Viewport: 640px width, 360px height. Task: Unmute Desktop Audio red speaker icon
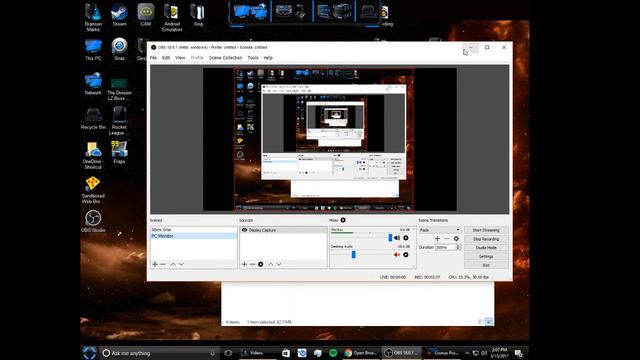(397, 255)
